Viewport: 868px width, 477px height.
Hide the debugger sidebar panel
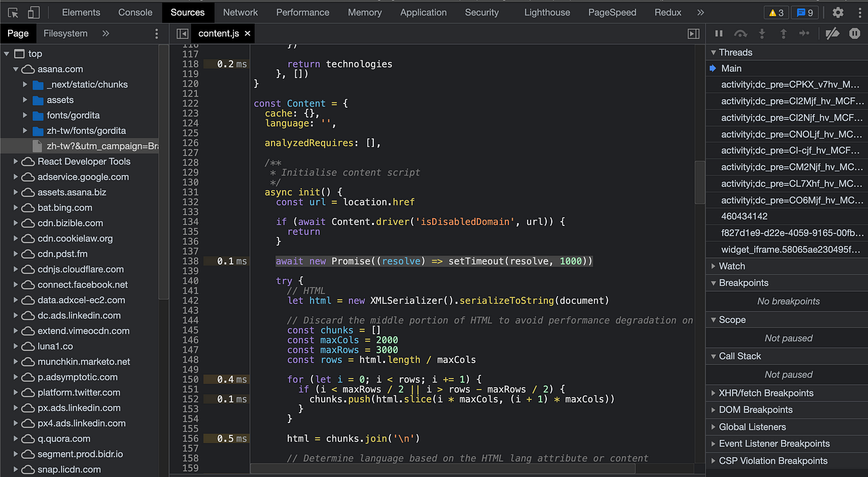694,33
